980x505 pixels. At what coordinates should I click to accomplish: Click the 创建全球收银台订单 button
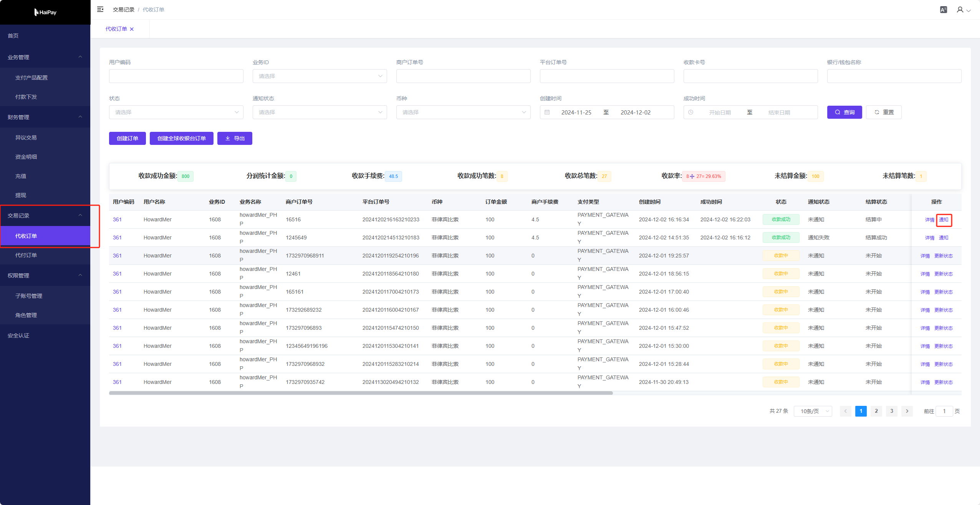[181, 138]
